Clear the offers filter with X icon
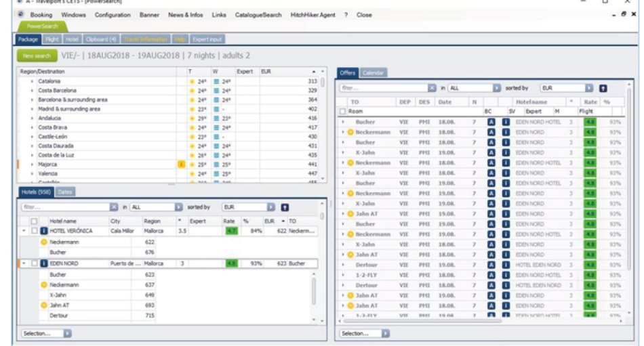Image resolution: width=644 pixels, height=346 pixels. click(432, 88)
